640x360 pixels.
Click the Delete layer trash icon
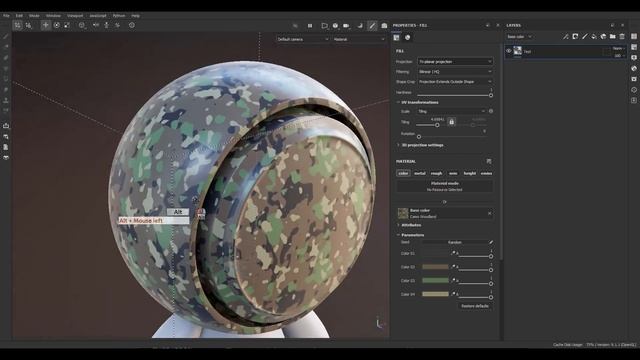[622, 37]
